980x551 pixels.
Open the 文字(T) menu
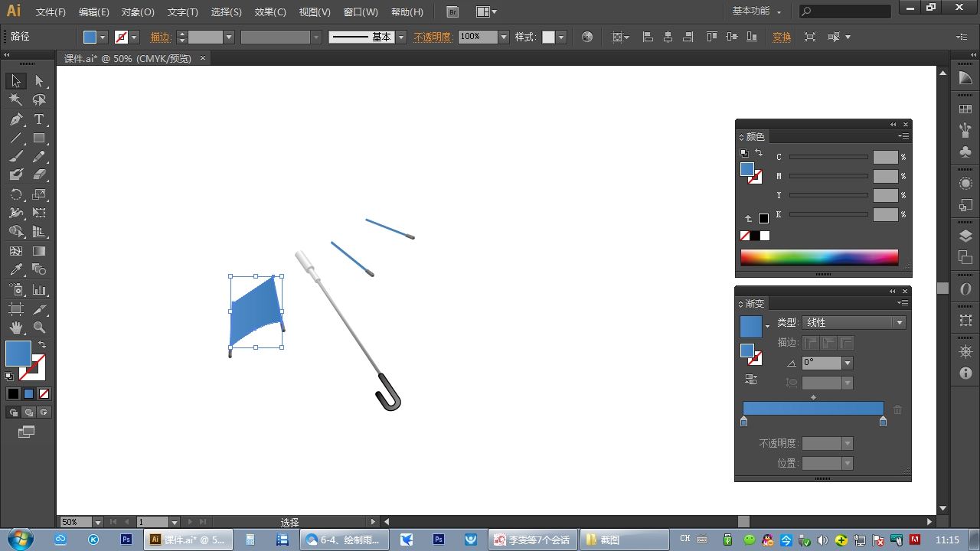[182, 12]
